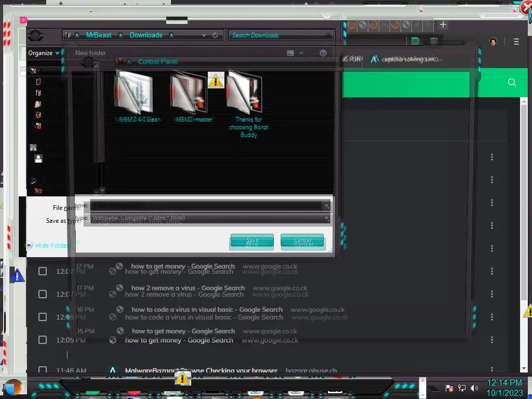Open the MEMZ-master folder
532x399 pixels.
pos(190,97)
